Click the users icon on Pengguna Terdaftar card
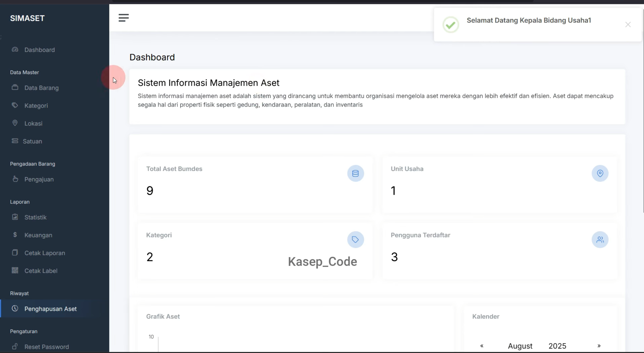Screen dimensions: 644x353 click(600, 240)
